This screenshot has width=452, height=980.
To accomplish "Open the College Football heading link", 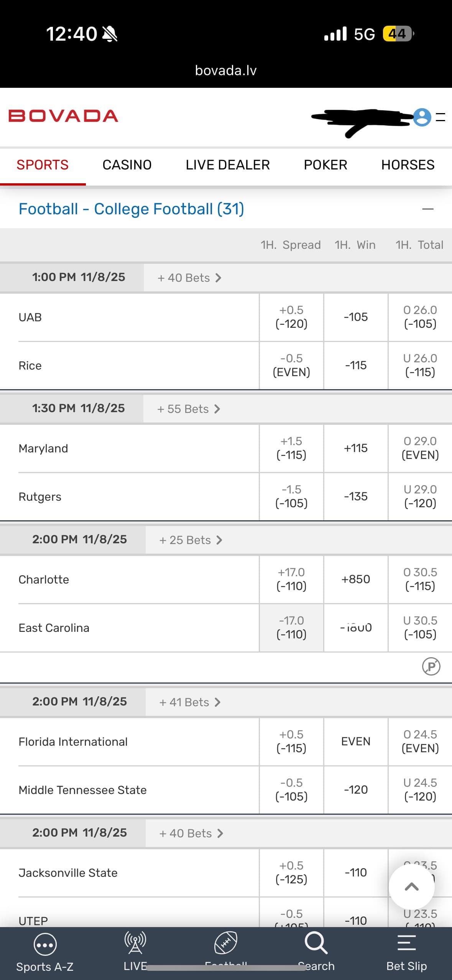I will click(x=131, y=209).
